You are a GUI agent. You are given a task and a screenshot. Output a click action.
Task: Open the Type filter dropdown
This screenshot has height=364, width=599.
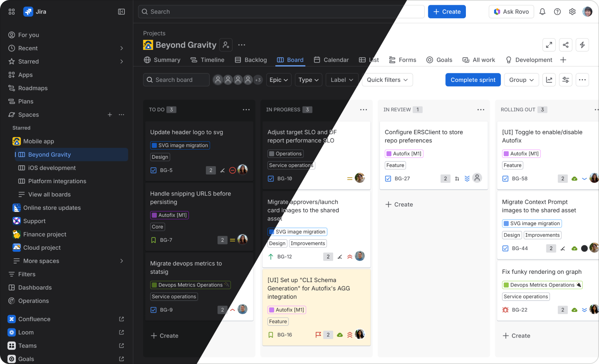point(309,80)
